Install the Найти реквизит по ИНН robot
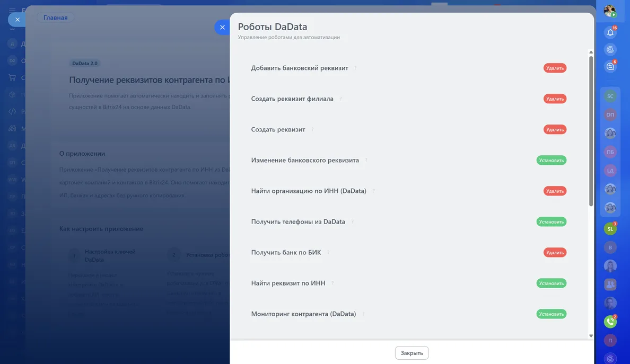Image resolution: width=630 pixels, height=364 pixels. click(x=552, y=283)
